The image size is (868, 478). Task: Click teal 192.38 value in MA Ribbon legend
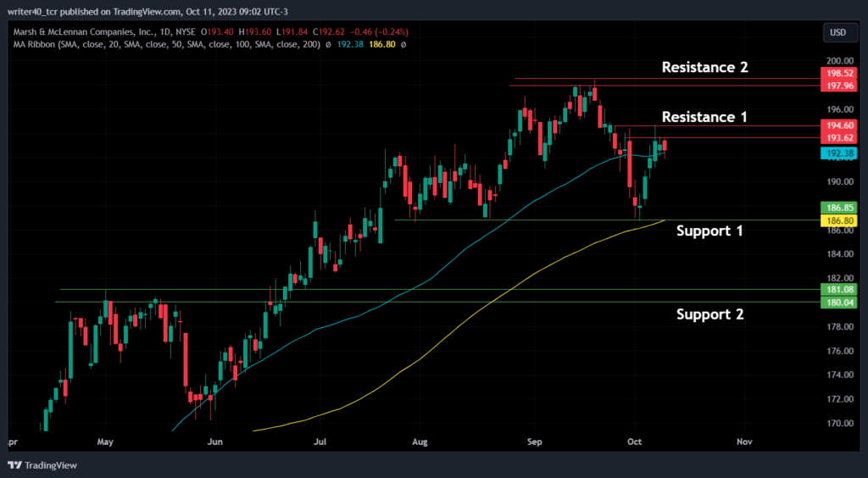click(x=352, y=44)
